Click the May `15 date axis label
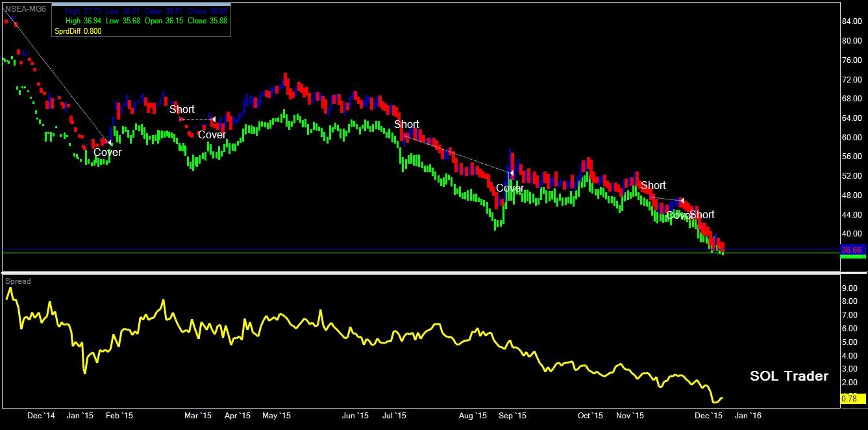This screenshot has height=430, width=868. click(x=277, y=415)
